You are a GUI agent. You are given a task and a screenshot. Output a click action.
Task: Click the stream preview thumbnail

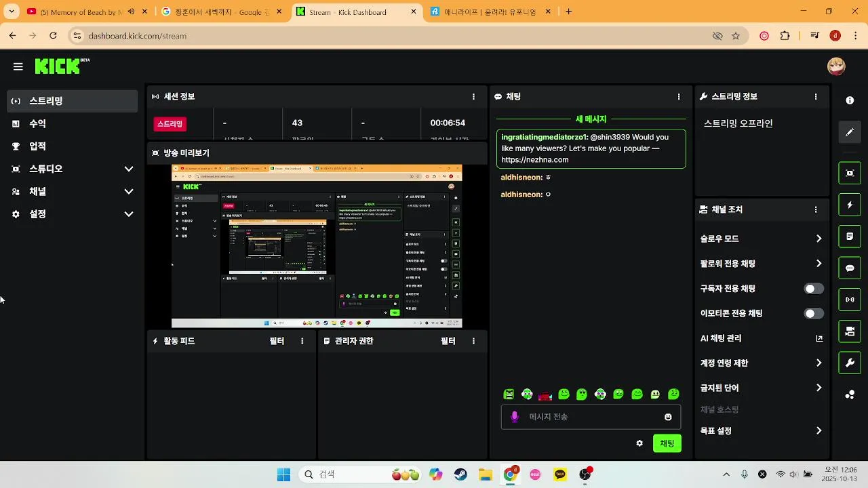[317, 247]
